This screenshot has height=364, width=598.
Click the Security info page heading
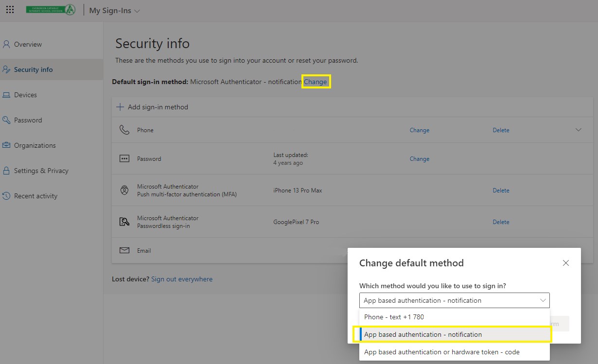coord(152,43)
